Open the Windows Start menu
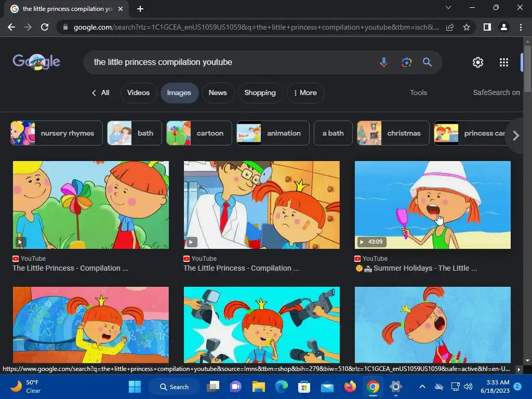This screenshot has height=399, width=532. click(135, 387)
